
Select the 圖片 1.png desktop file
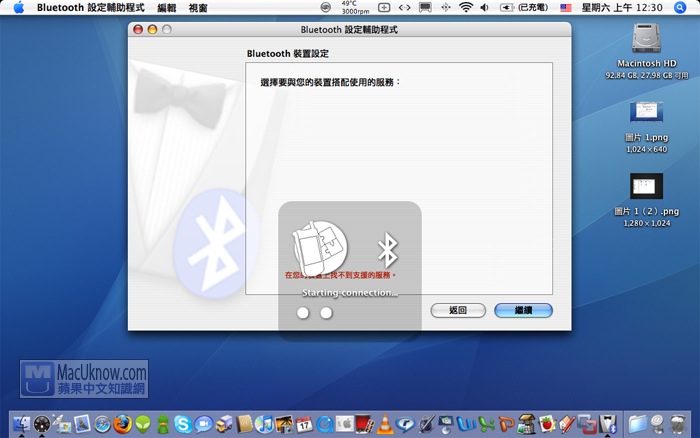[x=646, y=112]
